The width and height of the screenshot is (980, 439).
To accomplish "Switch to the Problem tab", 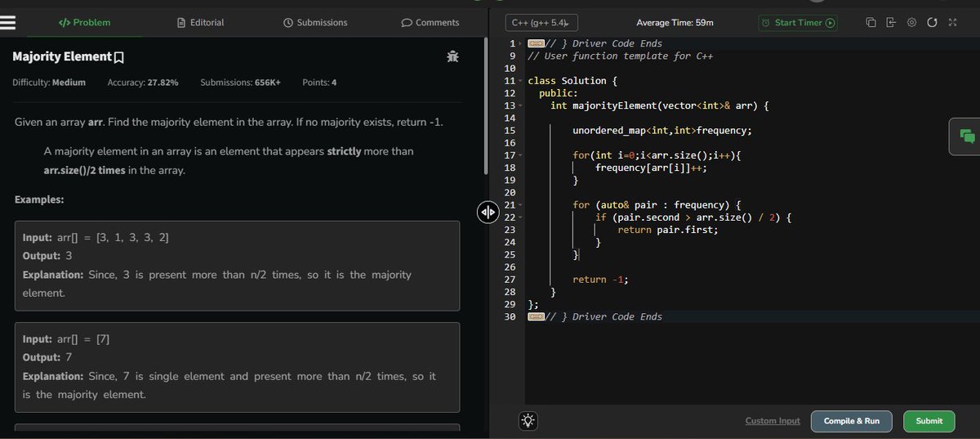I will tap(85, 22).
